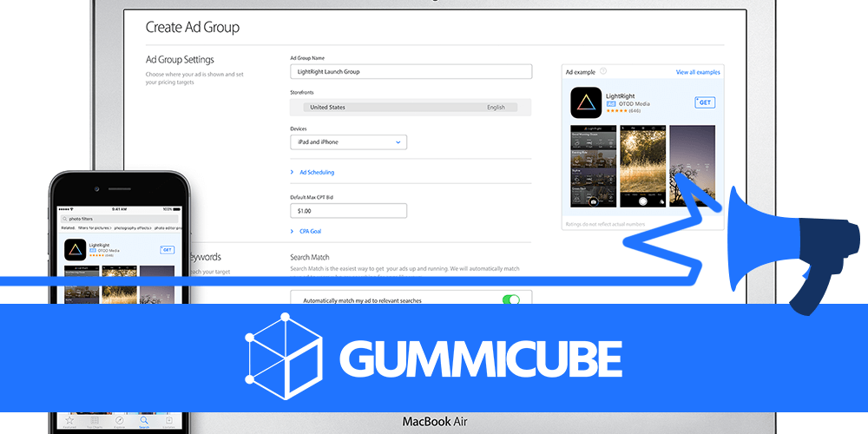The width and height of the screenshot is (868, 434).
Task: Tap the Search tab icon on iPhone
Action: pos(144,421)
